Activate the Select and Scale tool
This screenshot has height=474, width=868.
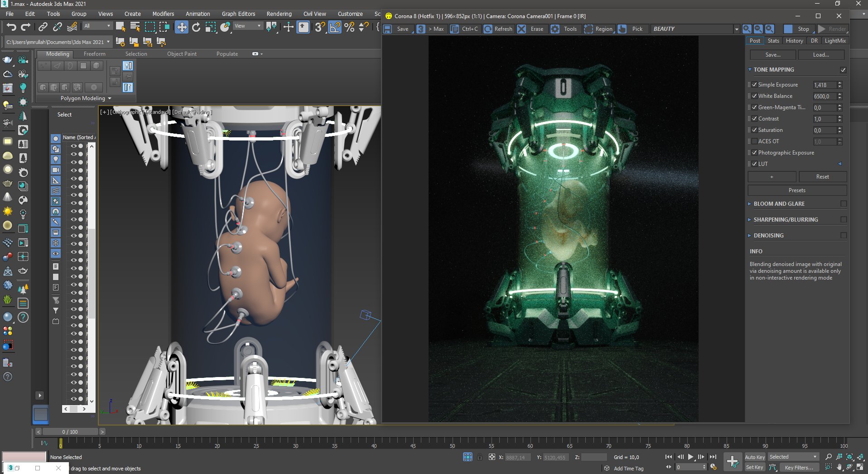pos(211,27)
